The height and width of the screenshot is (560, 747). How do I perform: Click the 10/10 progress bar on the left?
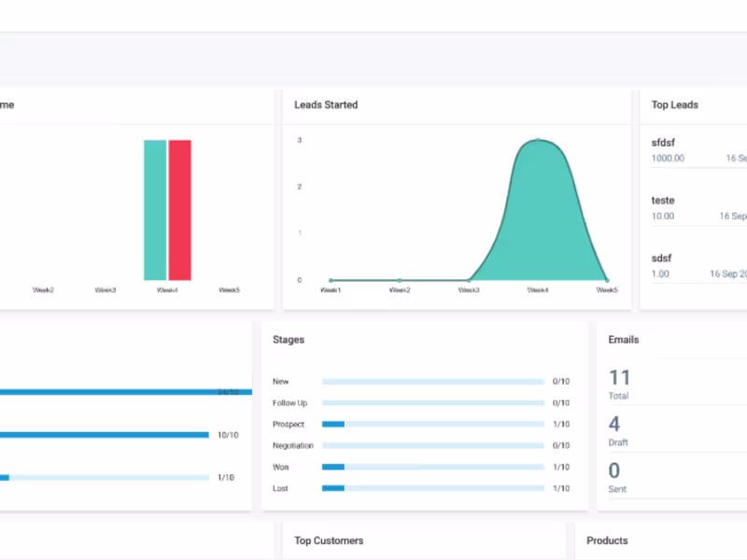tap(103, 434)
